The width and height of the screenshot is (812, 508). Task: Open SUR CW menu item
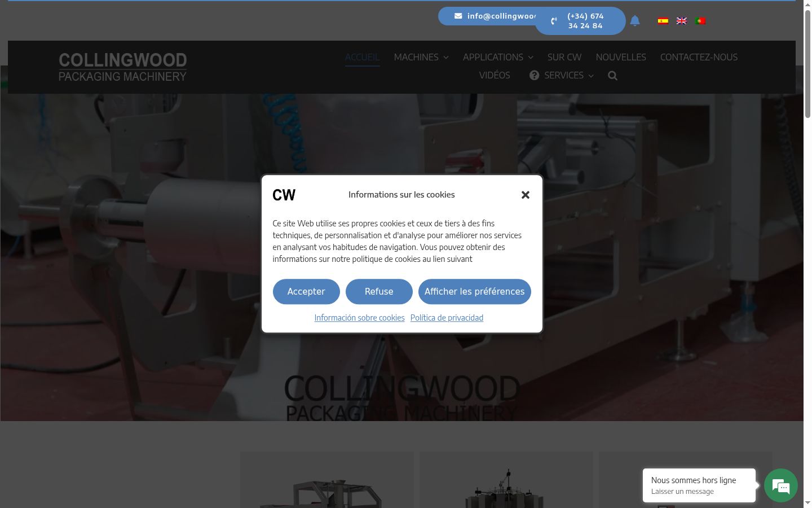564,57
